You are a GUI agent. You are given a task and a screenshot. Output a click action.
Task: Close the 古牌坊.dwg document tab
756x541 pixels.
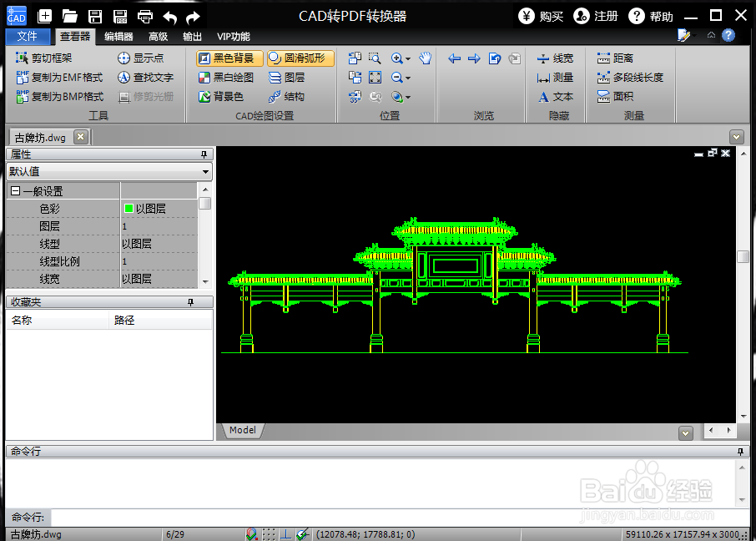click(x=81, y=137)
